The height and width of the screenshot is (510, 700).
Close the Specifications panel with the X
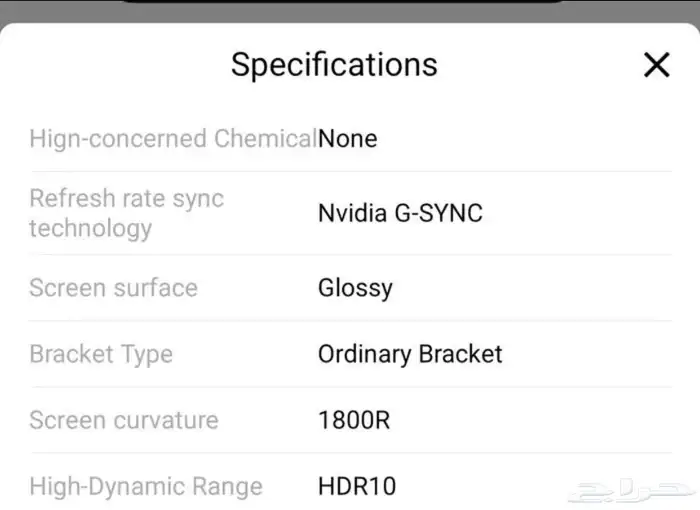click(656, 65)
